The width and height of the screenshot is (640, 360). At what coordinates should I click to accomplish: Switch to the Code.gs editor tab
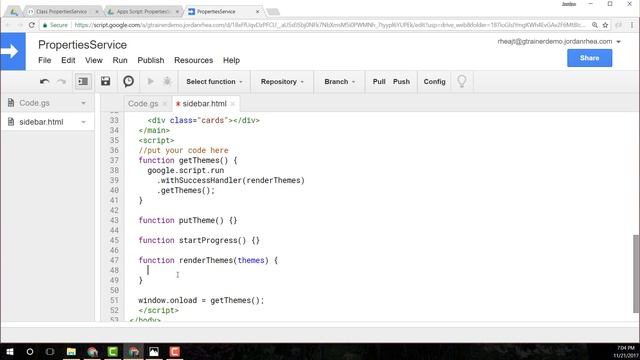(x=143, y=104)
